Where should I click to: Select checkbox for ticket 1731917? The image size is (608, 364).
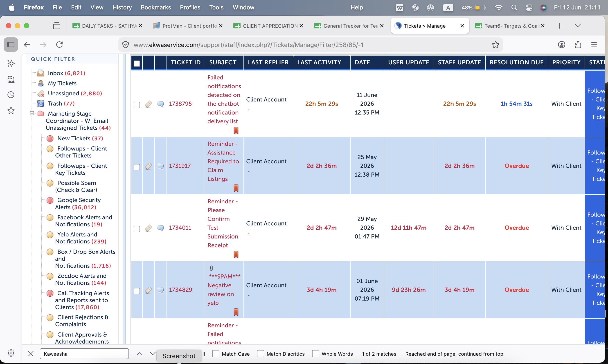click(137, 167)
